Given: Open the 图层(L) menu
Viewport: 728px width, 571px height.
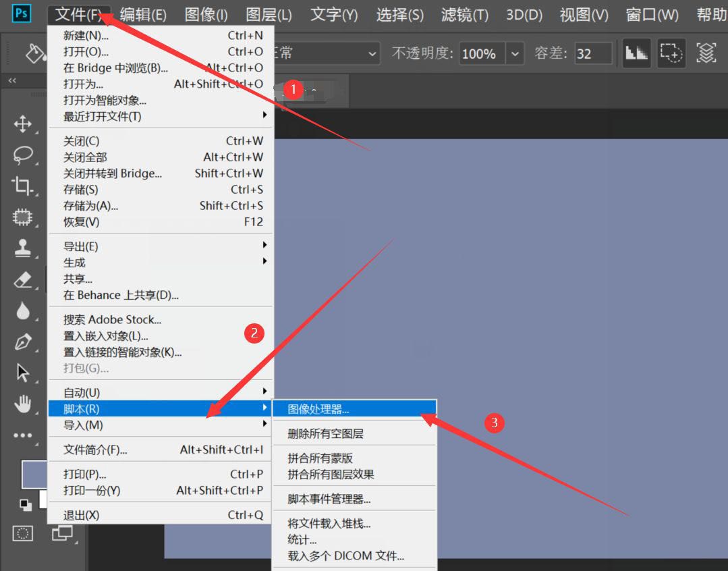Looking at the screenshot, I should coord(269,15).
